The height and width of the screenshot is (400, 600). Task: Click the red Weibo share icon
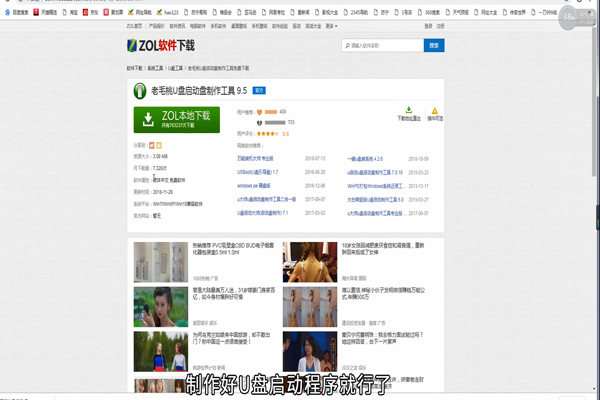click(152, 145)
